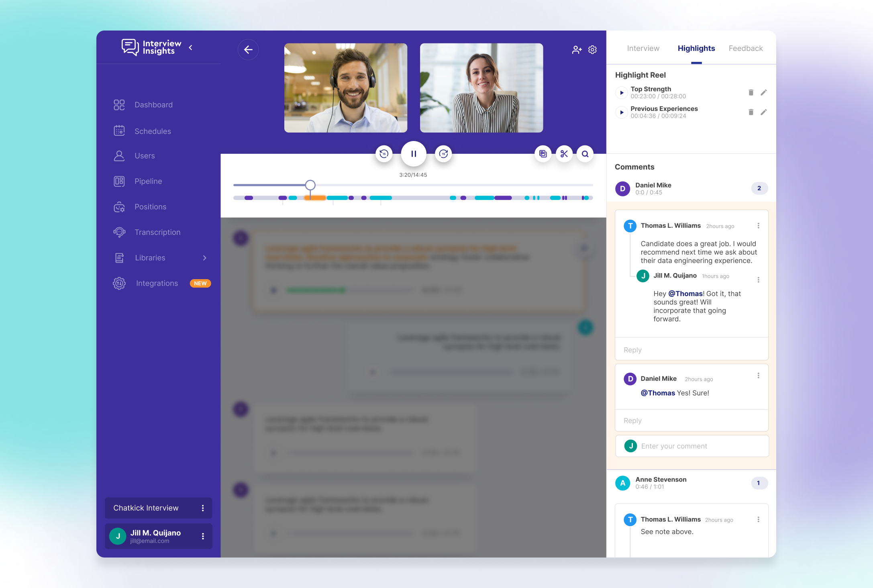Go to the Interview tab
This screenshot has height=588, width=873.
pos(643,48)
